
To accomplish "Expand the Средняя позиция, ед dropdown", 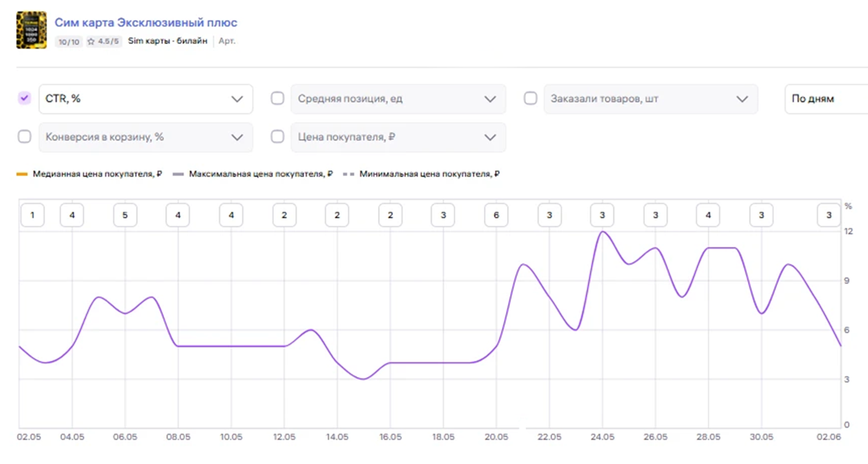I will pos(398,99).
